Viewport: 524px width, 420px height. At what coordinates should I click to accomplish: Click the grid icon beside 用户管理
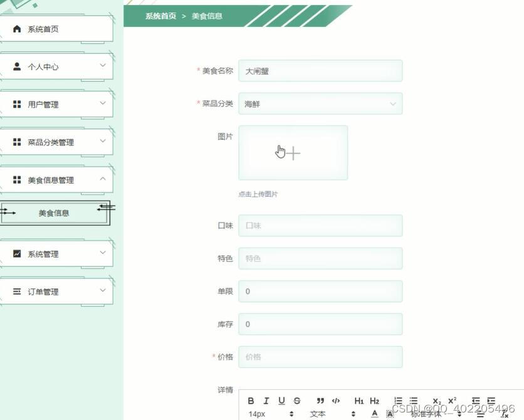17,104
